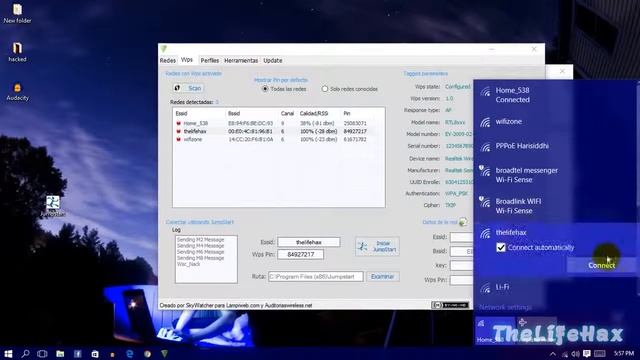This screenshot has width=640, height=360.
Task: Click the 5:57 PM taskbar clock
Action: tap(624, 353)
